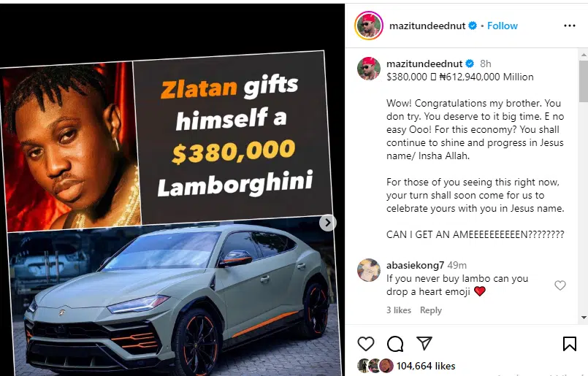Open the three-dot more options menu
Image resolution: width=588 pixels, height=376 pixels.
point(569,26)
